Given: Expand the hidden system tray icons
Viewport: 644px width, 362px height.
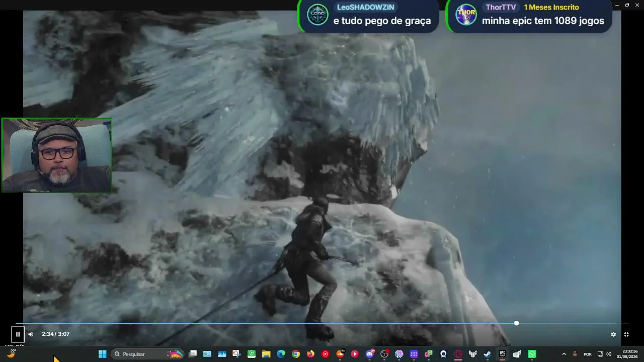Looking at the screenshot, I should pos(563,354).
